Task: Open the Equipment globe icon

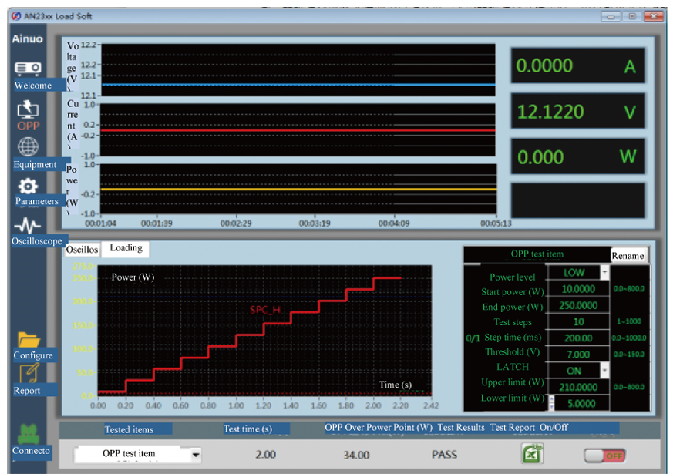Action: (x=28, y=147)
